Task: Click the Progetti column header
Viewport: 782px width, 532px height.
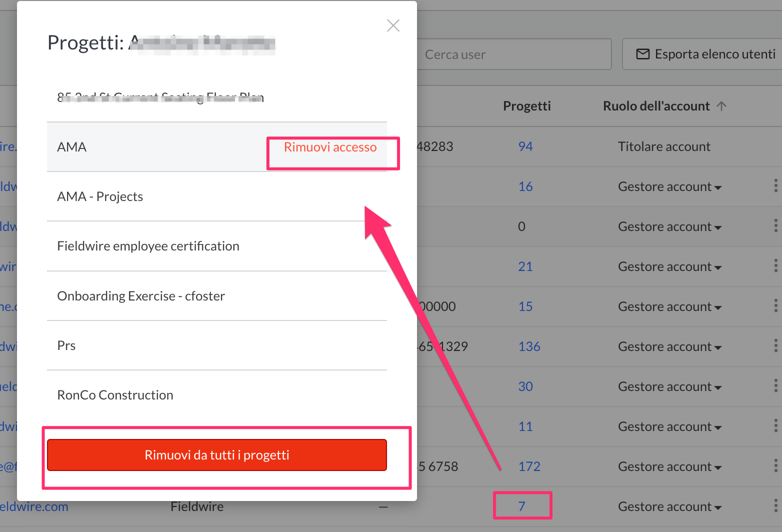Action: tap(526, 106)
